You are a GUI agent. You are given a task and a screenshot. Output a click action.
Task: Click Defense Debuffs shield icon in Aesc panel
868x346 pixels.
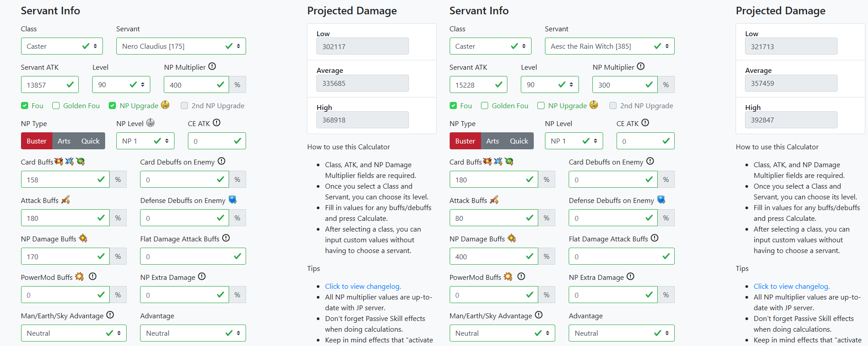(661, 200)
